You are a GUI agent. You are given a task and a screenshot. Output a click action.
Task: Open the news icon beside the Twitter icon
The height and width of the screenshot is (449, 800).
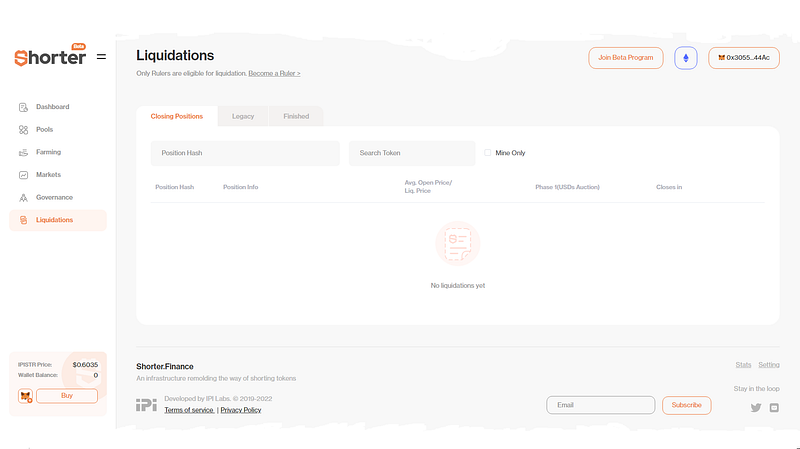(774, 408)
